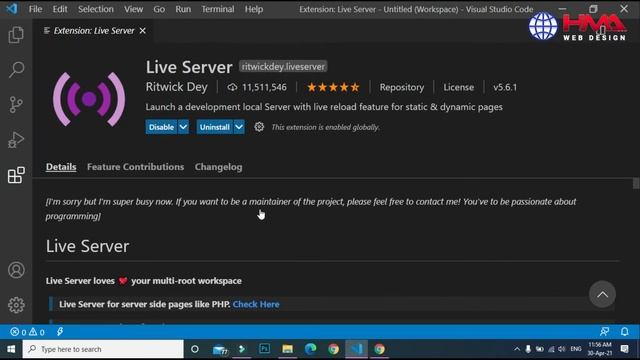Click the download count 11,511,546
Screen dimensions: 640x360
click(257, 87)
